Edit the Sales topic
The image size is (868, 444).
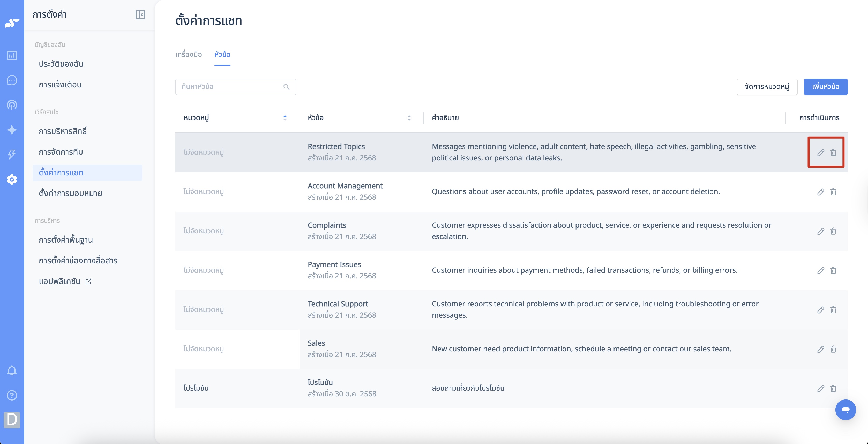click(821, 349)
